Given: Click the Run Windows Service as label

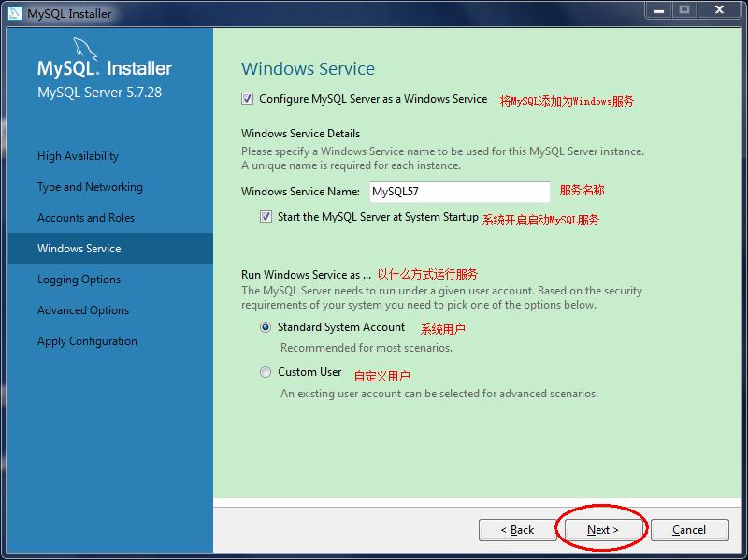Looking at the screenshot, I should [306, 275].
